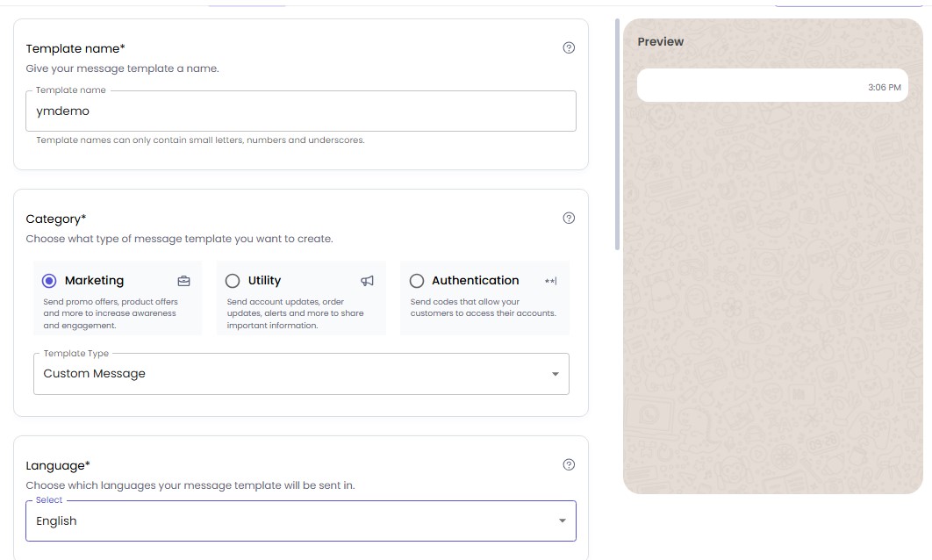The width and height of the screenshot is (932, 560).
Task: Select the Utility radio button
Action: (233, 281)
